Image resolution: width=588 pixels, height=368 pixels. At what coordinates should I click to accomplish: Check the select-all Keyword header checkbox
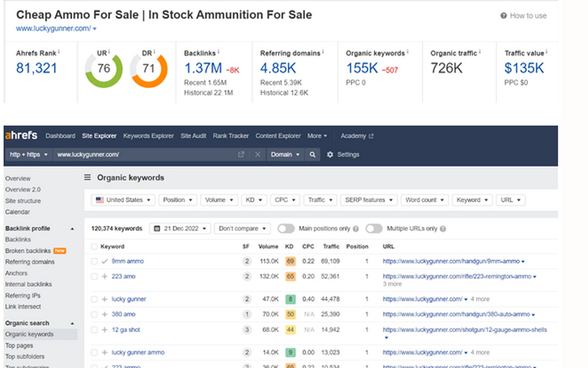(x=94, y=247)
